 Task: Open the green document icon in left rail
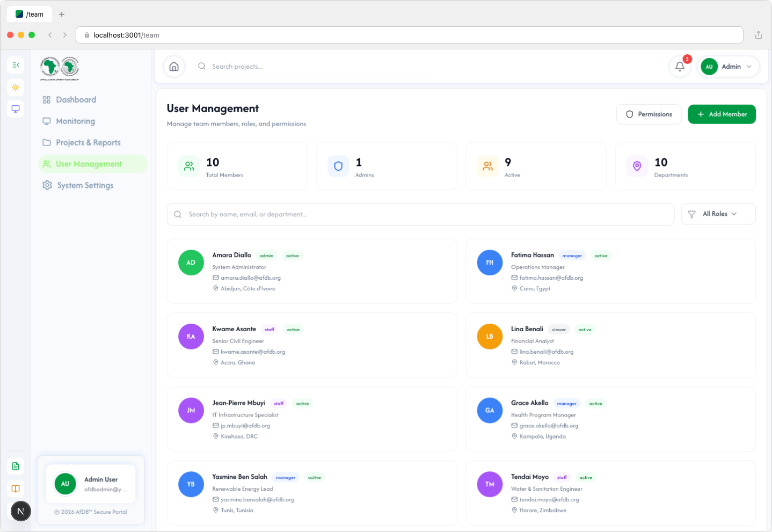click(16, 466)
